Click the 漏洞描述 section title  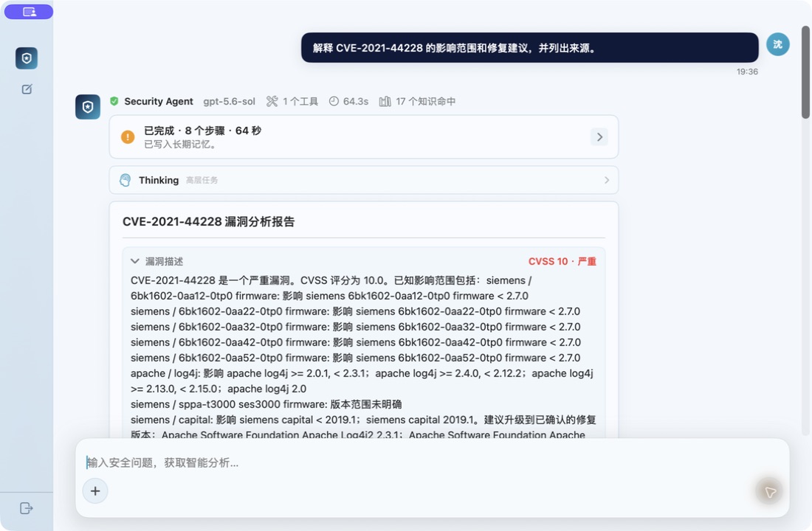coord(164,261)
